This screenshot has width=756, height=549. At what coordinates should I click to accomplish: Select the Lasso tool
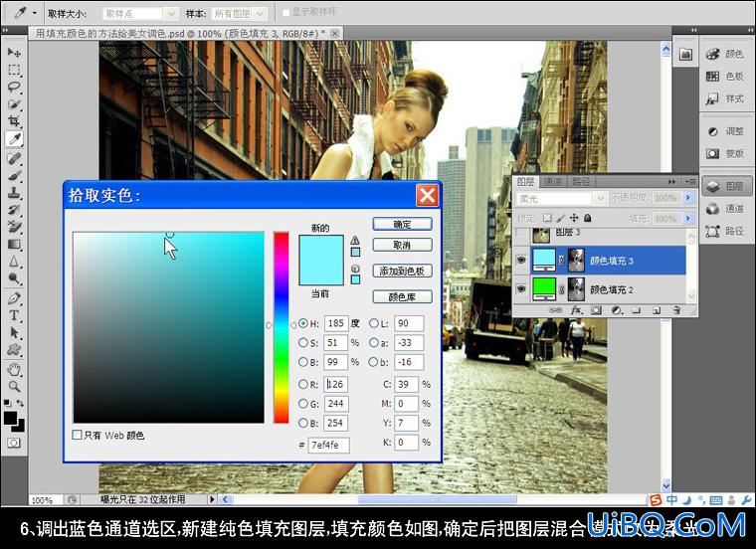click(14, 88)
